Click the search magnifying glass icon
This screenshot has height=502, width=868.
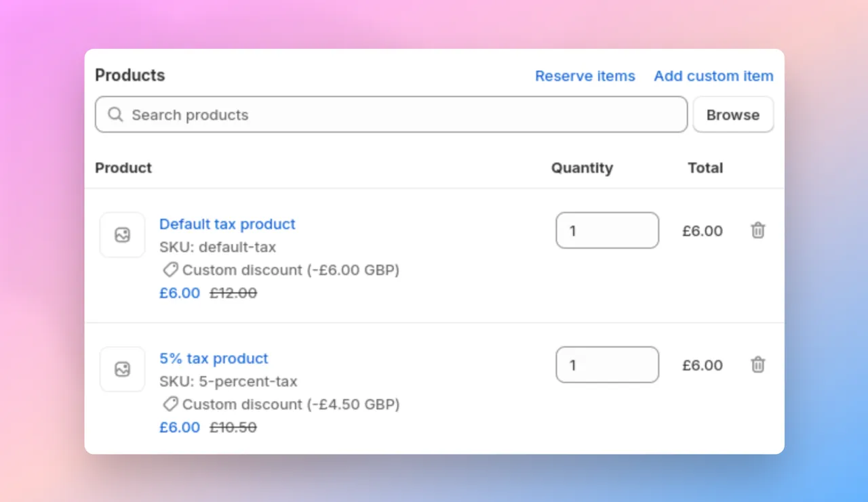[x=115, y=114]
